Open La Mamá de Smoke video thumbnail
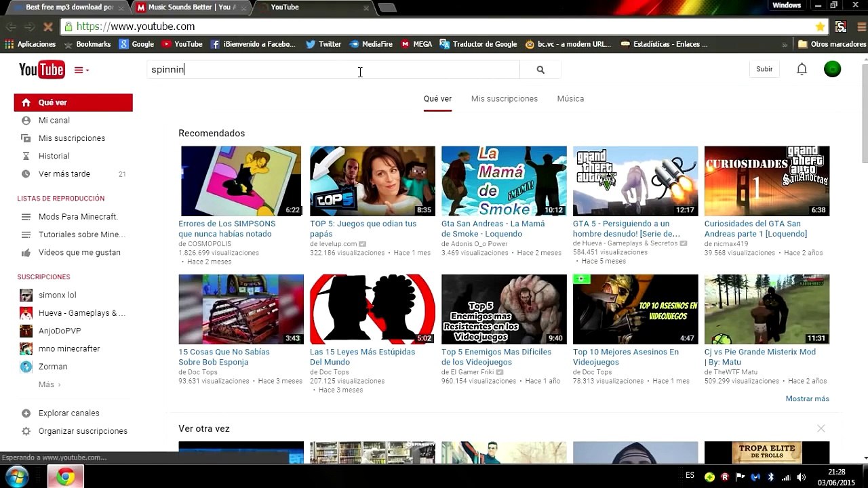868x488 pixels. [504, 181]
